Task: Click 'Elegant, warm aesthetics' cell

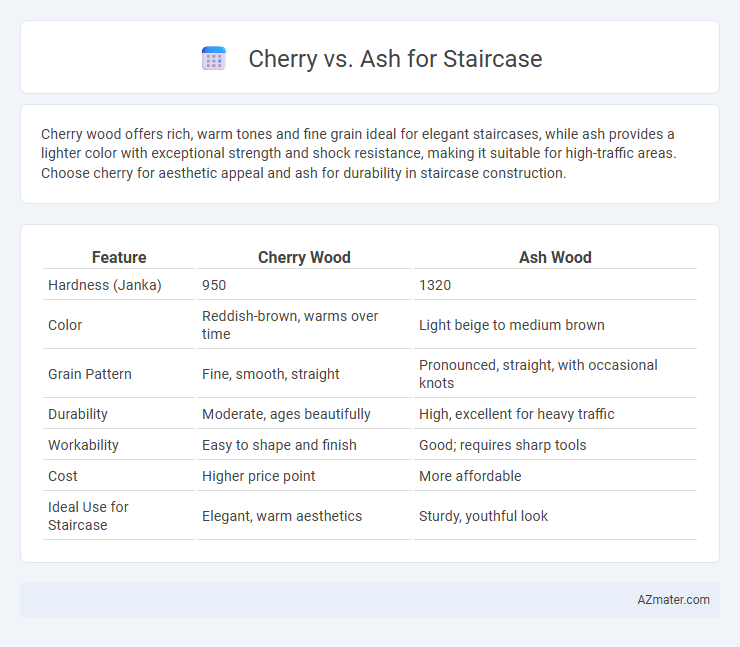Action: (282, 516)
